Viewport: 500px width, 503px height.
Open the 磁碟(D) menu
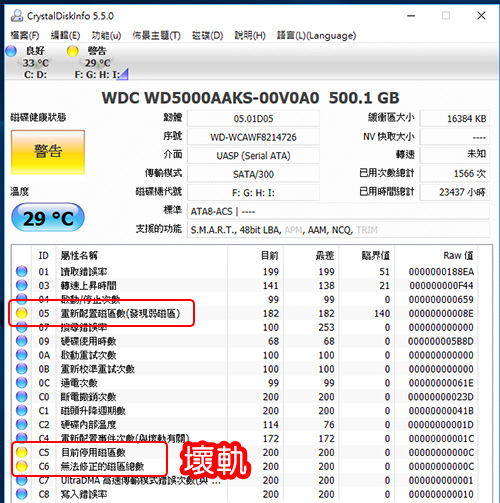pyautogui.click(x=207, y=35)
